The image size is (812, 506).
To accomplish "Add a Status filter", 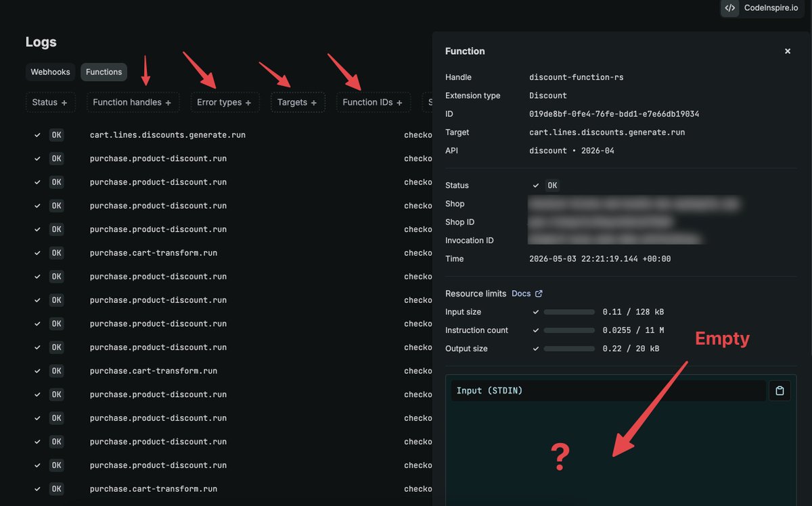I will pos(50,102).
